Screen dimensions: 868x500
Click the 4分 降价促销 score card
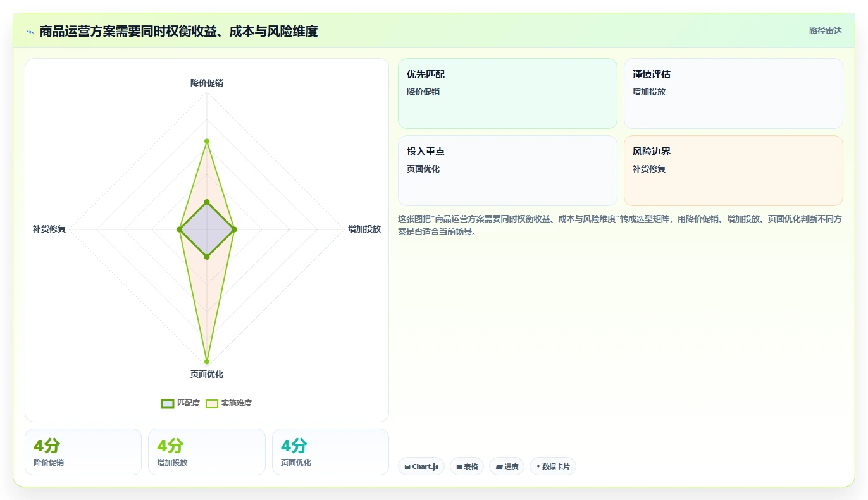[x=83, y=452]
